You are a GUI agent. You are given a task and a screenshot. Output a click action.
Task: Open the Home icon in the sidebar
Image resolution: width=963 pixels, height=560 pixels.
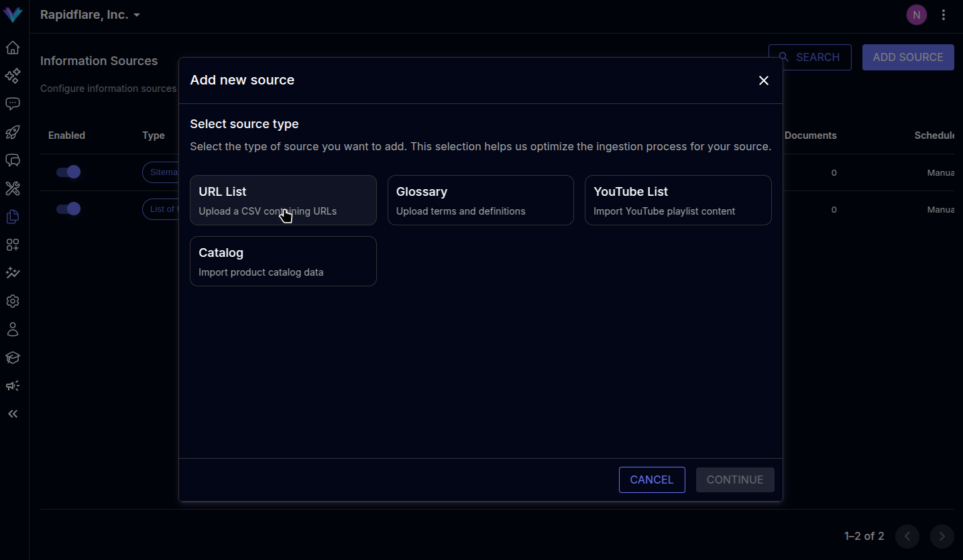(x=12, y=48)
